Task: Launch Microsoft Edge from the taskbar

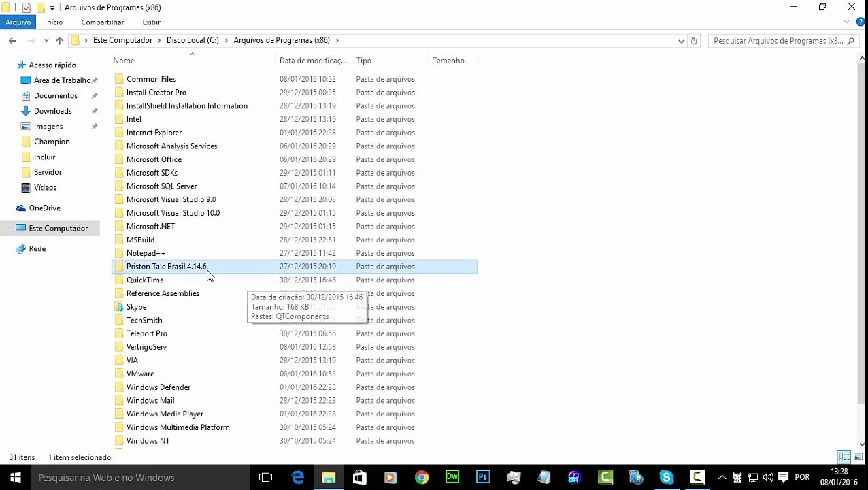Action: [x=297, y=478]
